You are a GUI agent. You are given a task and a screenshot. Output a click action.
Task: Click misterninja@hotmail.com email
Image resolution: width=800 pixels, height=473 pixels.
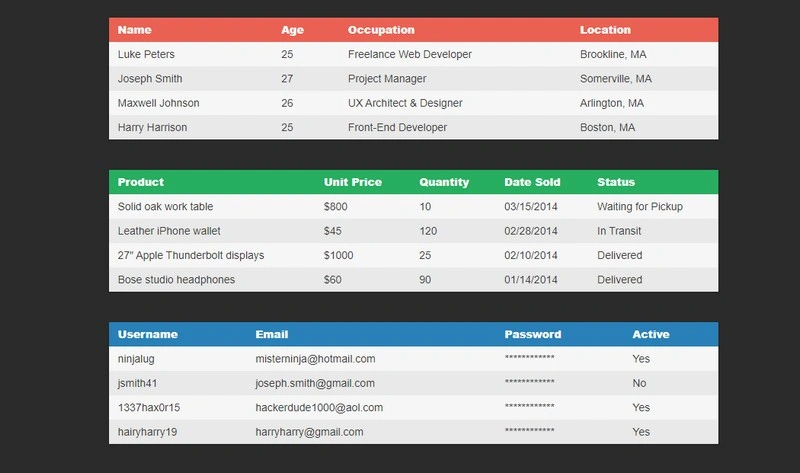click(x=315, y=359)
